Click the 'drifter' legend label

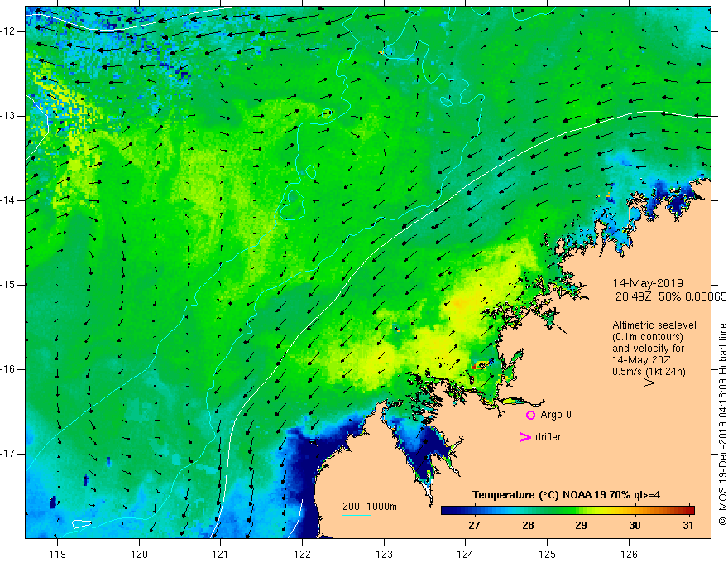548,437
